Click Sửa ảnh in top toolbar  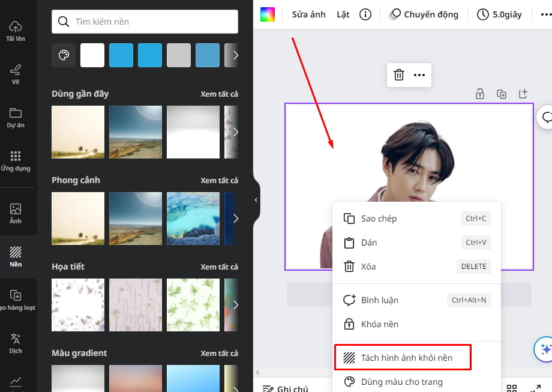(309, 14)
